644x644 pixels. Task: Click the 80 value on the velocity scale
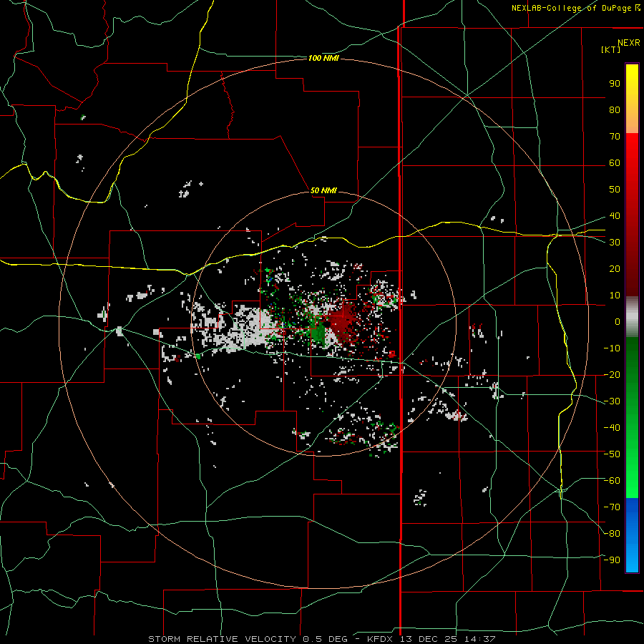coord(615,109)
